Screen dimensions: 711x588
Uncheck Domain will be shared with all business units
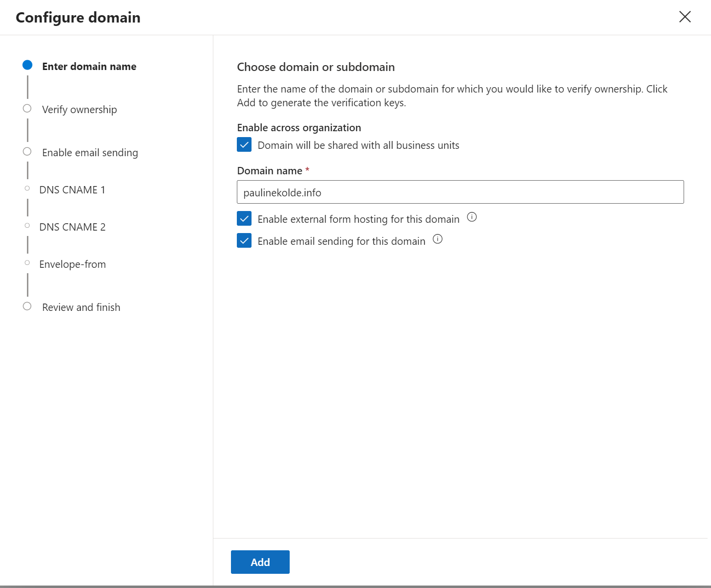point(244,144)
